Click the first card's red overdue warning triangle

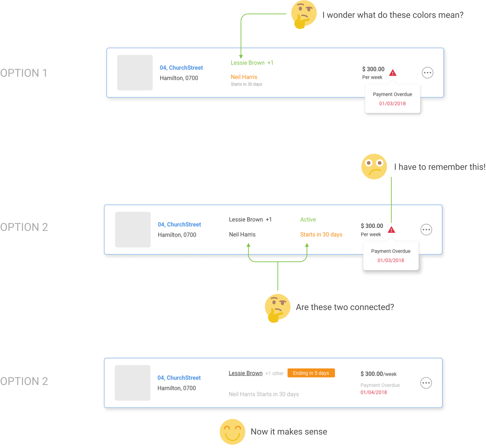point(393,73)
